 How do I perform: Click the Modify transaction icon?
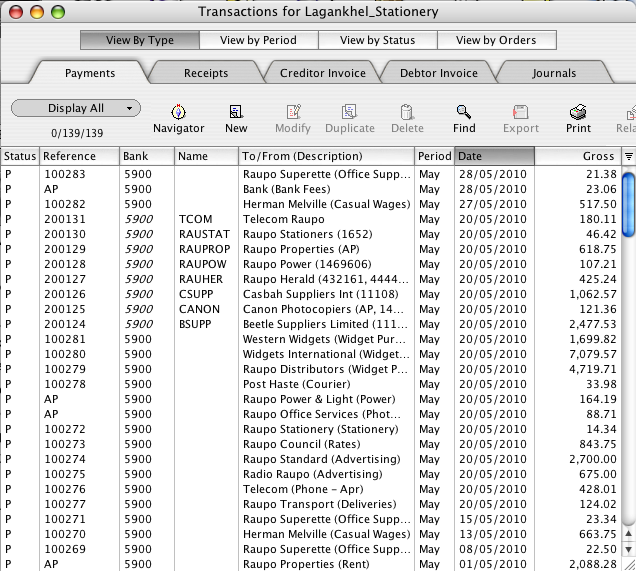click(x=293, y=112)
